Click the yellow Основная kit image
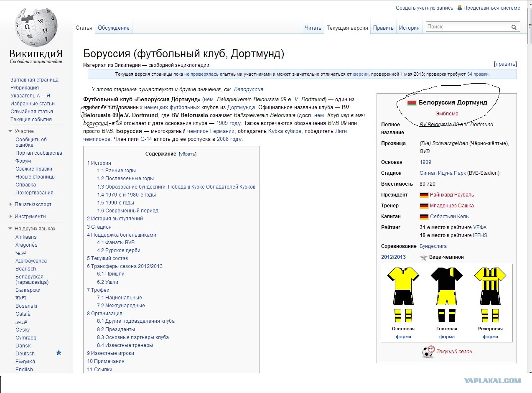 coord(403,294)
